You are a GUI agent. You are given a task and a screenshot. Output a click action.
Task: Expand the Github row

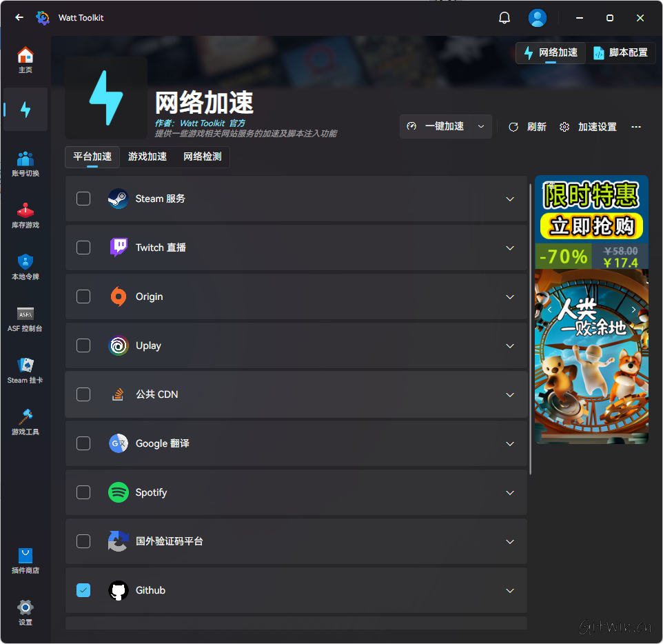coord(510,591)
